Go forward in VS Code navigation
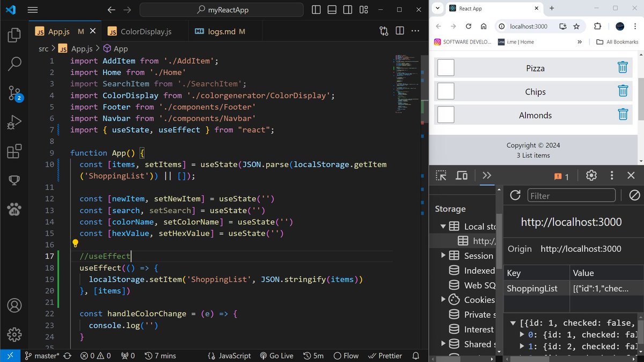Screen dimensions: 644x362 (x=127, y=10)
